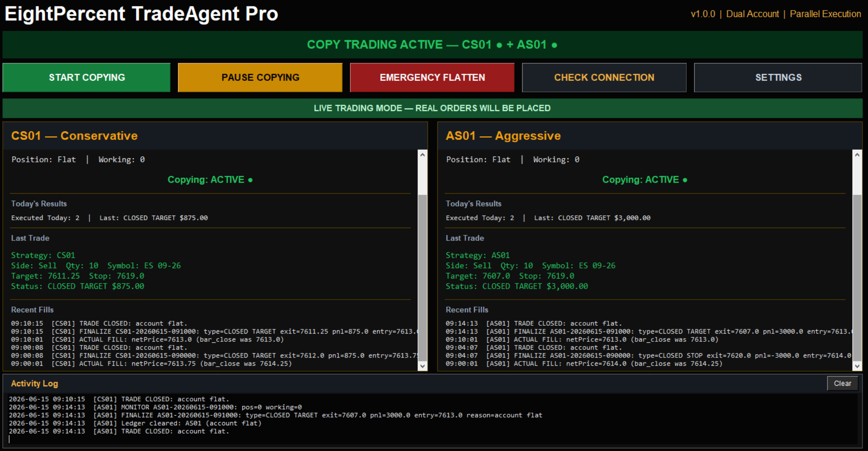Click CS01 fill at 09:00:01 netPrice=7613.75

point(151,364)
